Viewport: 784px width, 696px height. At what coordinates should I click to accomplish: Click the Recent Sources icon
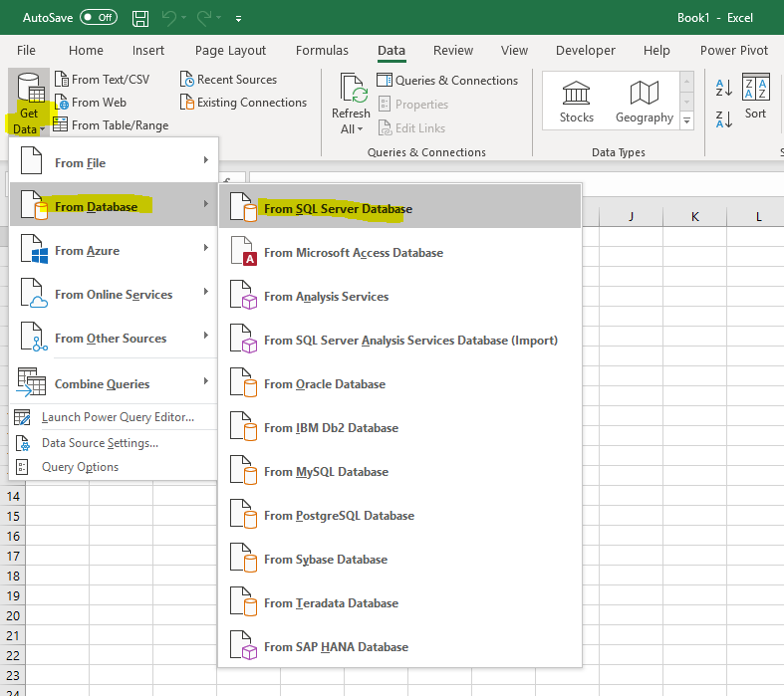coord(186,79)
